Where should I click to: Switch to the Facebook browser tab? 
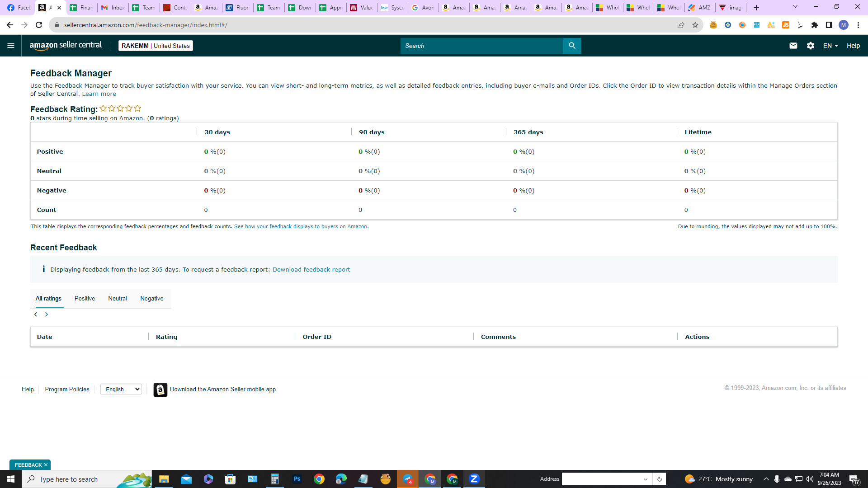19,8
